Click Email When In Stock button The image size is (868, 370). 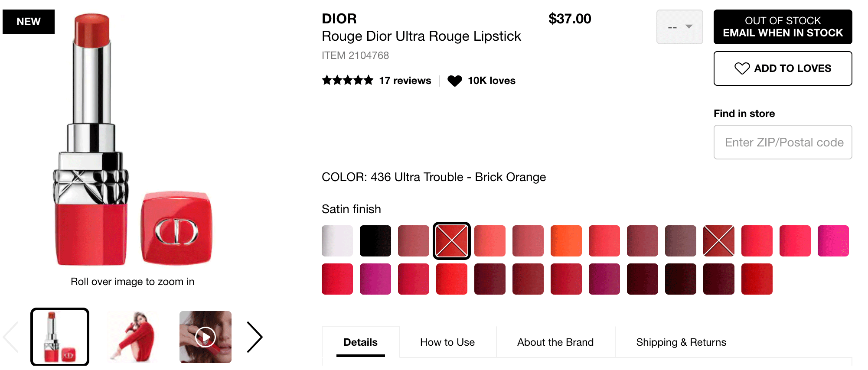pos(783,27)
